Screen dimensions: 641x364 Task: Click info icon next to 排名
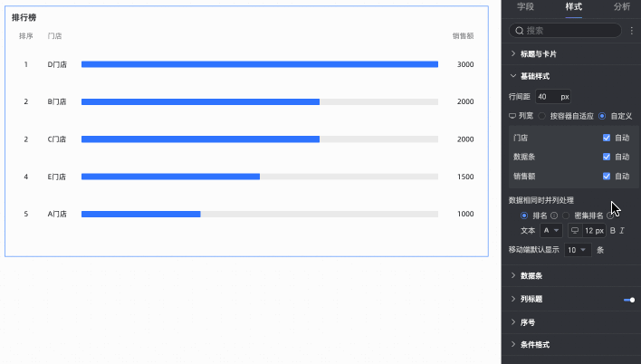[554, 216]
